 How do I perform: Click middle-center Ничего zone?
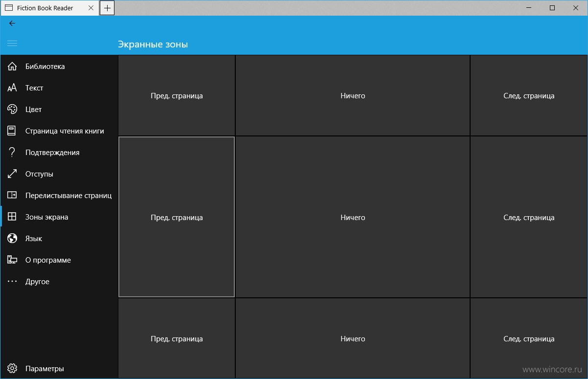pos(353,217)
